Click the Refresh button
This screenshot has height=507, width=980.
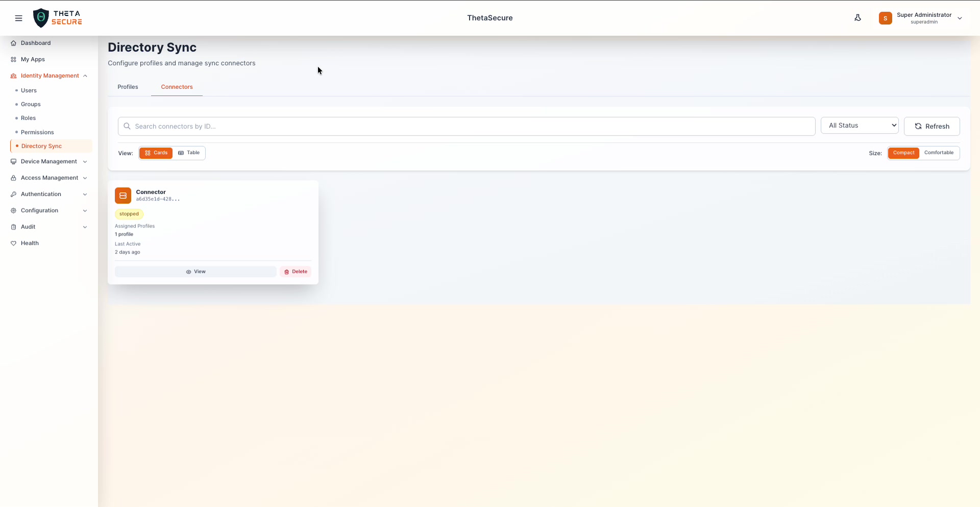(932, 126)
